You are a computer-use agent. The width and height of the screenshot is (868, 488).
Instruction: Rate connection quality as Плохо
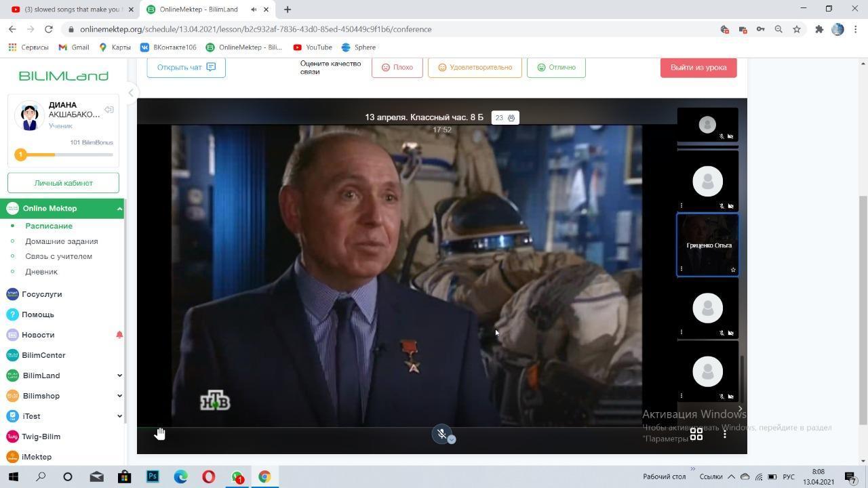click(397, 67)
